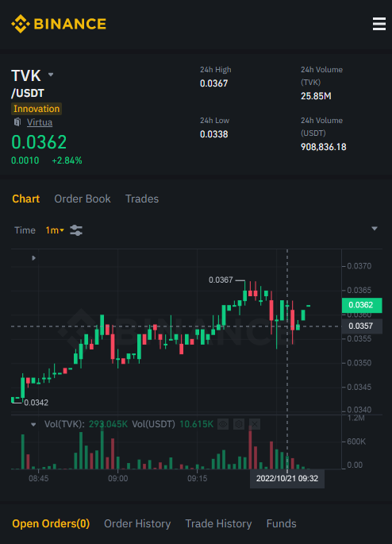392x544 pixels.
Task: Expand the chart legend play arrow
Action: pos(33,258)
